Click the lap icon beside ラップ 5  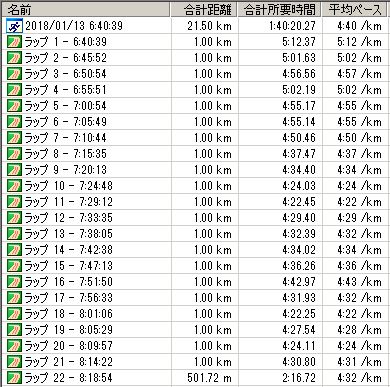(x=14, y=106)
